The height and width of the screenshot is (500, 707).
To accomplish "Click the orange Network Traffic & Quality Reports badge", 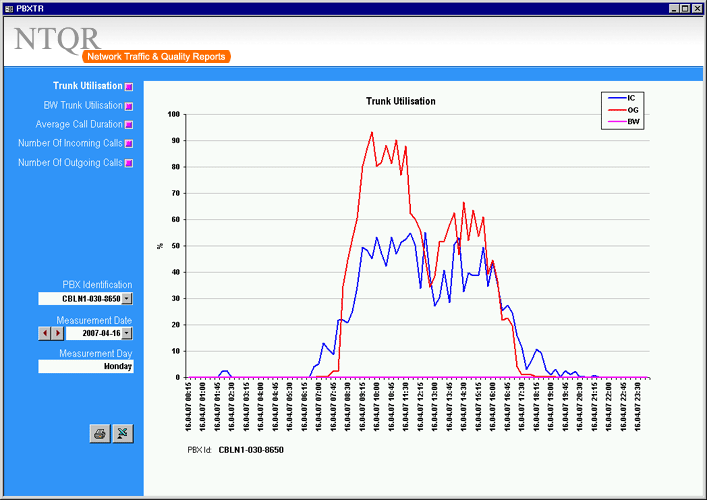I will (156, 57).
